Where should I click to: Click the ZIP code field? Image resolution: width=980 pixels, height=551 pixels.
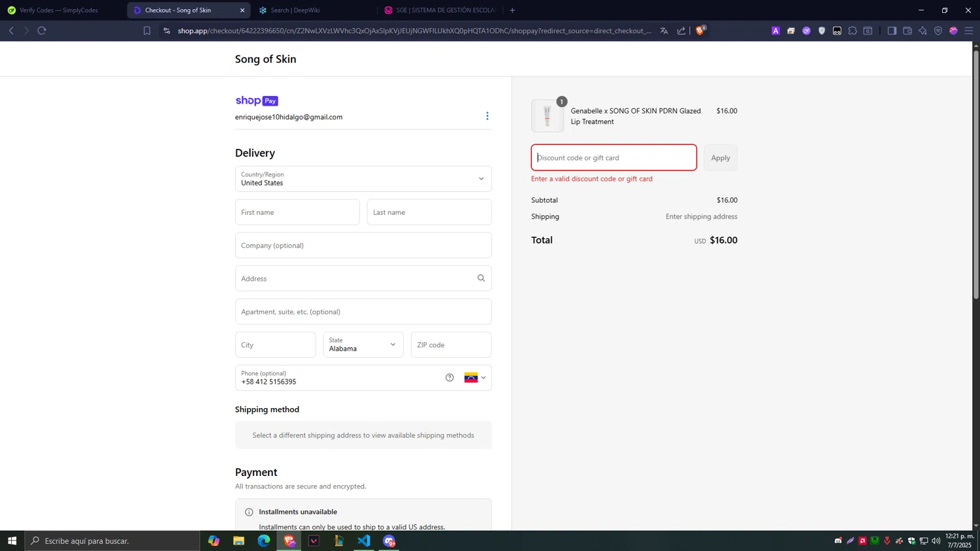[x=451, y=345]
